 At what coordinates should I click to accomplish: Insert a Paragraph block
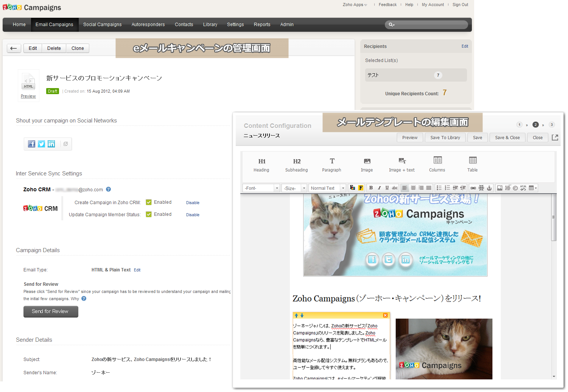pyautogui.click(x=332, y=165)
